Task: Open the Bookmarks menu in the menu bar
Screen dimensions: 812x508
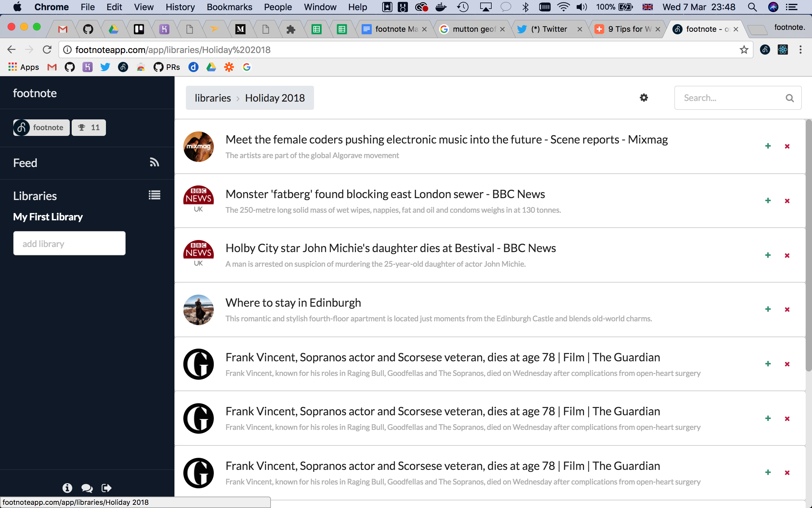Action: pyautogui.click(x=230, y=7)
